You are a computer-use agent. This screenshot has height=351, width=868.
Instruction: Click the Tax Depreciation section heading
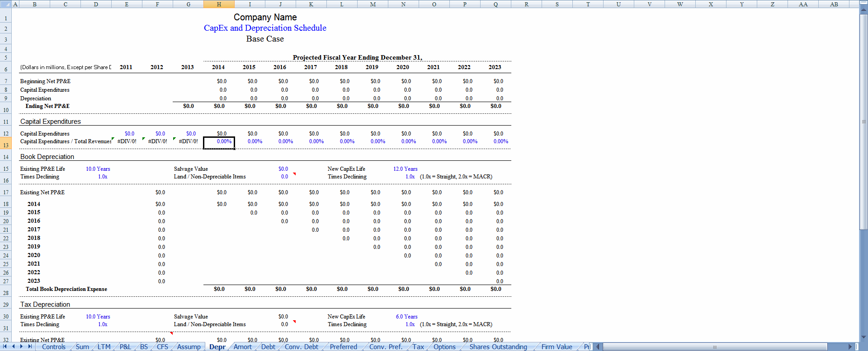click(x=45, y=304)
